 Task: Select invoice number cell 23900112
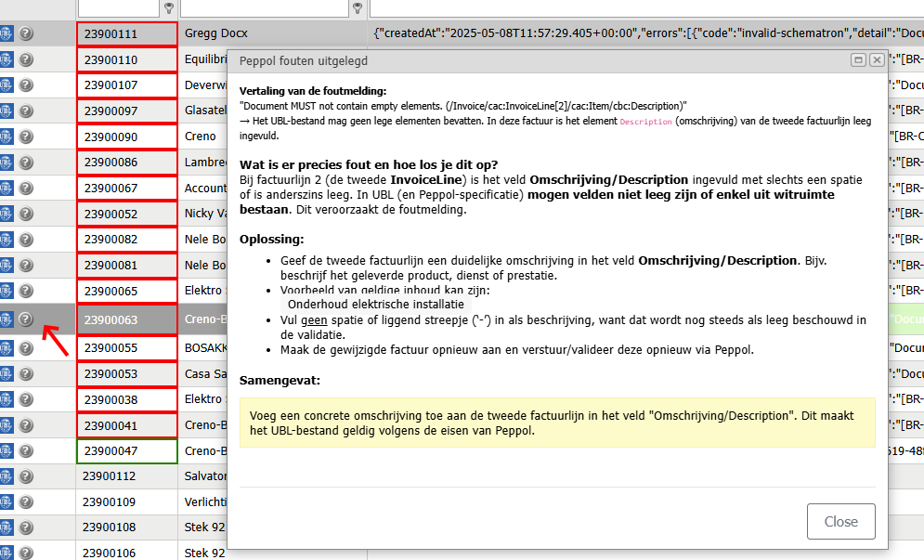point(126,476)
